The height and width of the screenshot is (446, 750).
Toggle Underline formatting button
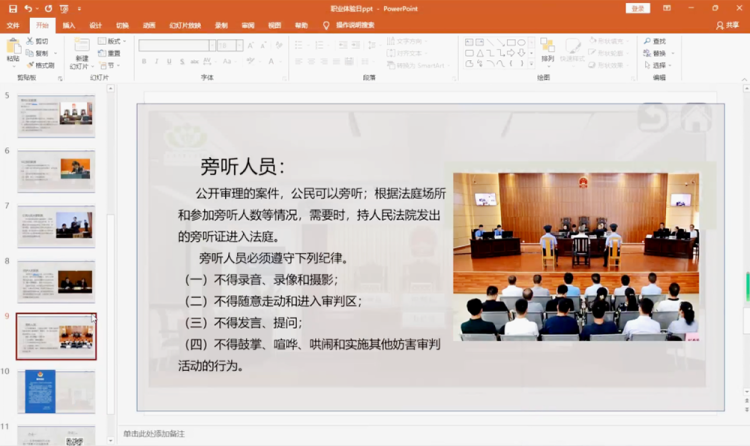(x=170, y=62)
